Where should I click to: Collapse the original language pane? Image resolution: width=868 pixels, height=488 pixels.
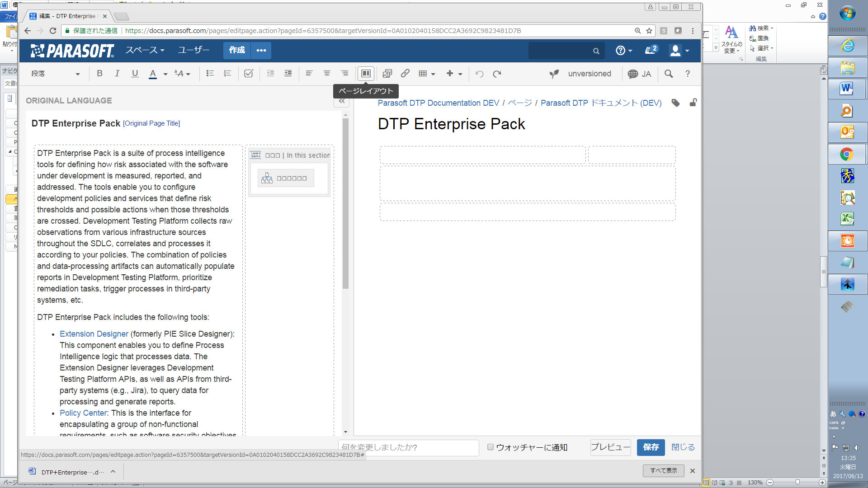pos(342,101)
